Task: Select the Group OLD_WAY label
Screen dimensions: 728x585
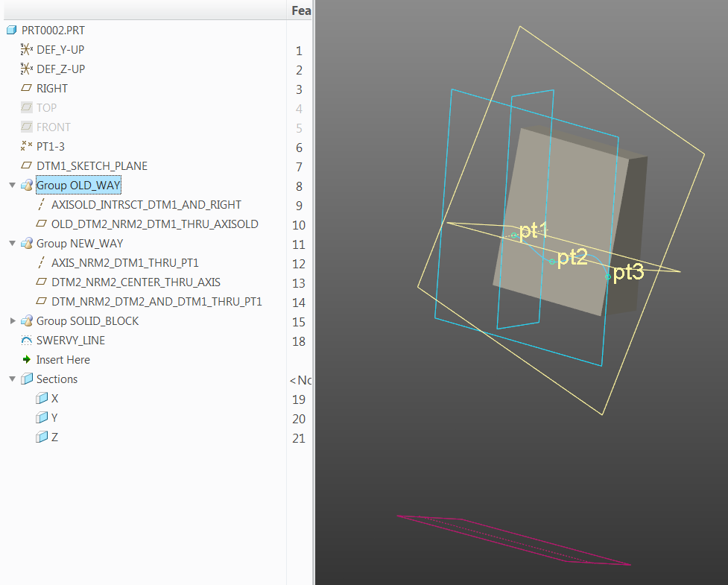Action: coord(78,186)
